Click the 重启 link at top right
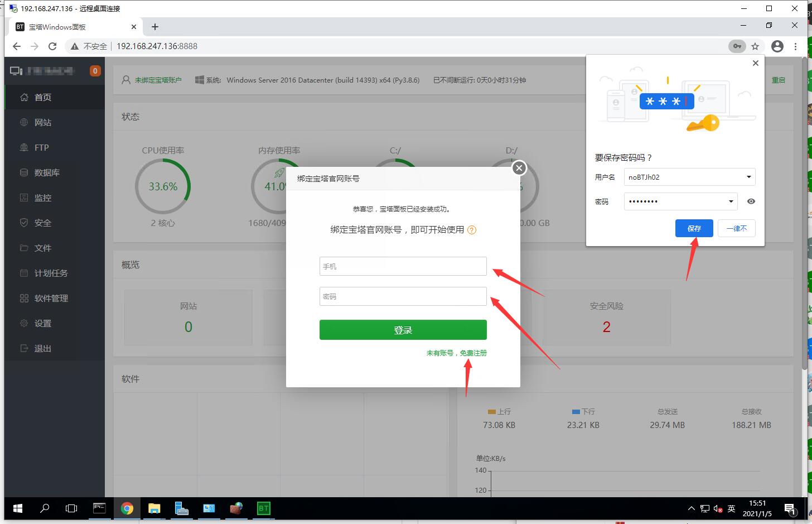The width and height of the screenshot is (812, 524). (x=779, y=80)
